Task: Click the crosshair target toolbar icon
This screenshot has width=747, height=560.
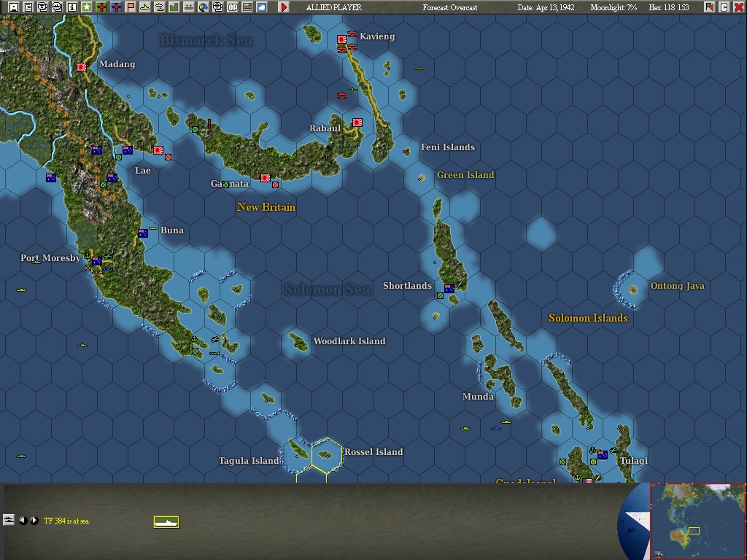Action: pos(217,7)
